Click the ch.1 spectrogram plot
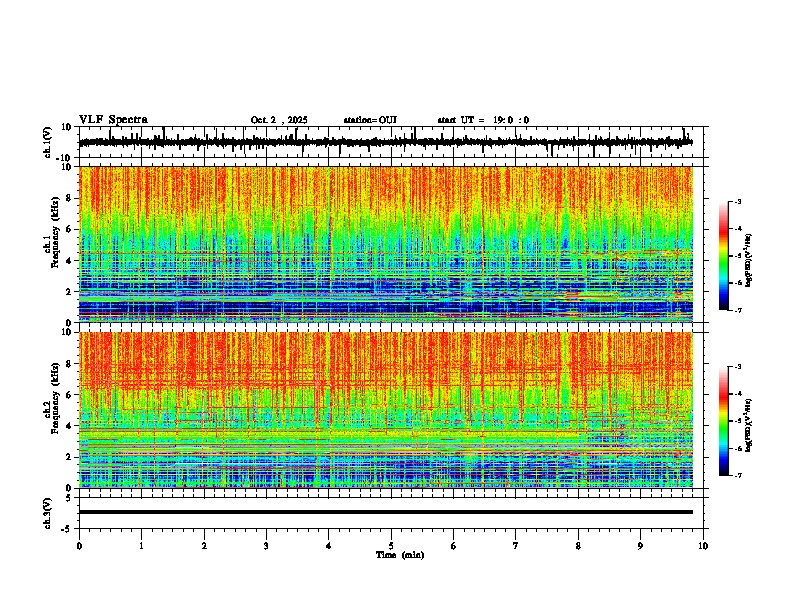The width and height of the screenshot is (792, 612). (386, 244)
